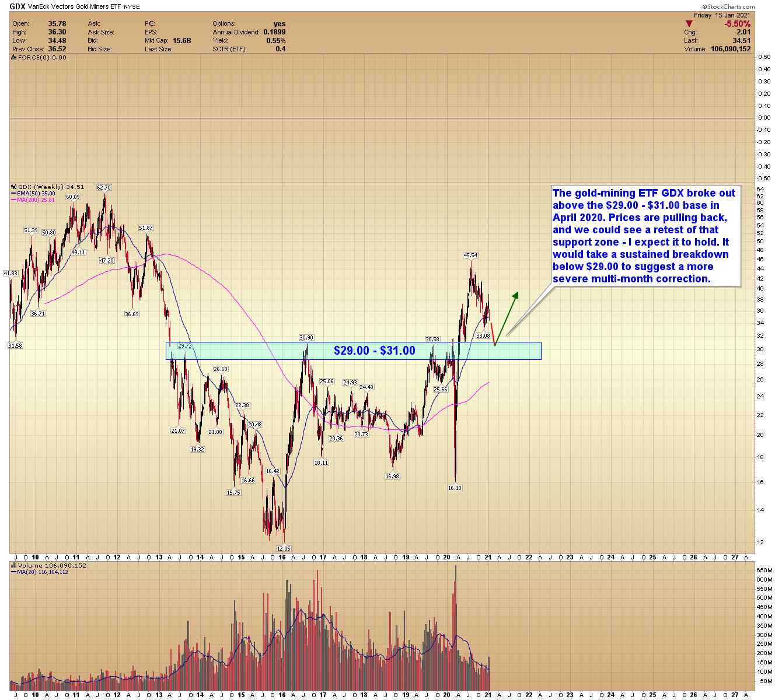Click the FORCE(0) 0.00 indicator label
782x700 pixels.
click(x=42, y=58)
